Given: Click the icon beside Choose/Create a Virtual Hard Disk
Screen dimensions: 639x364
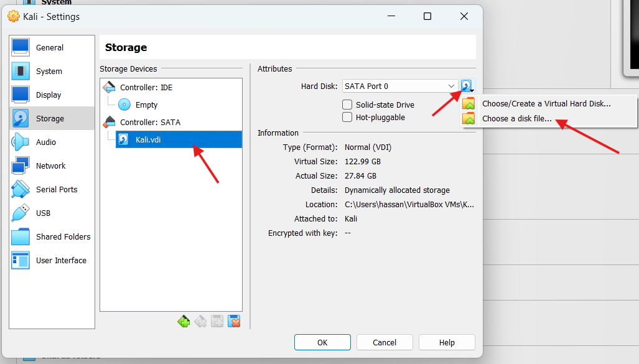Looking at the screenshot, I should point(469,103).
